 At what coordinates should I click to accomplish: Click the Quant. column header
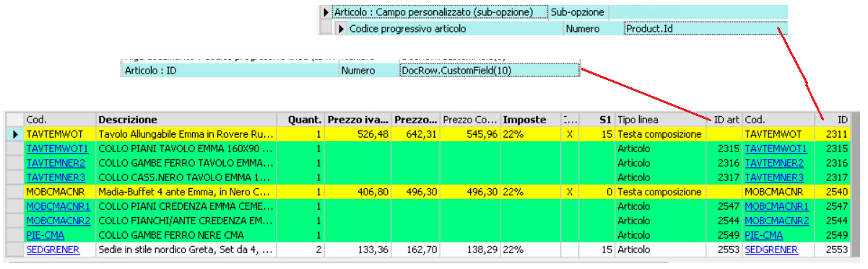(302, 120)
